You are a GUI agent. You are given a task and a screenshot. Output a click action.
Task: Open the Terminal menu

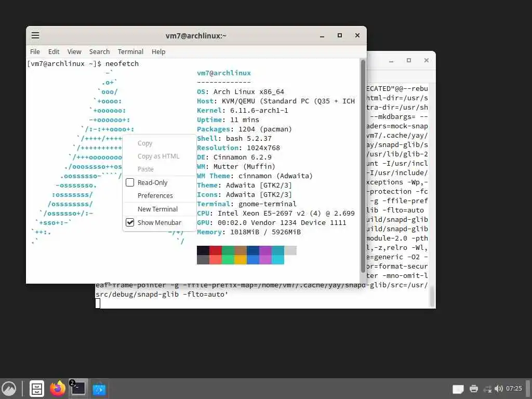(x=130, y=51)
